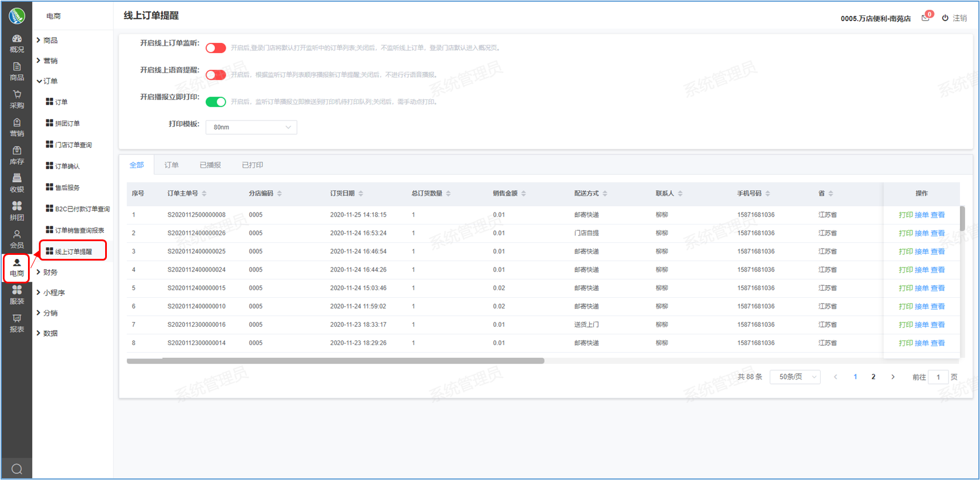This screenshot has height=480, width=980.
Task: Open the message notification envelope icon
Action: pos(925,18)
